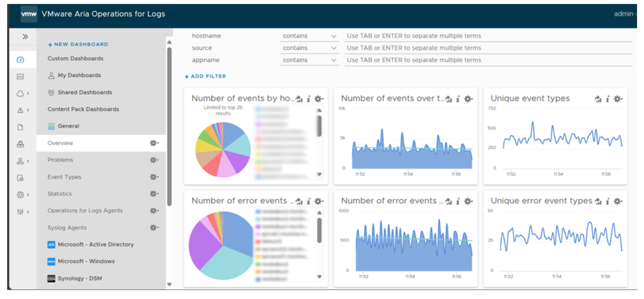Open the gear menu for Event Types
This screenshot has width=644, height=299.
tap(154, 177)
